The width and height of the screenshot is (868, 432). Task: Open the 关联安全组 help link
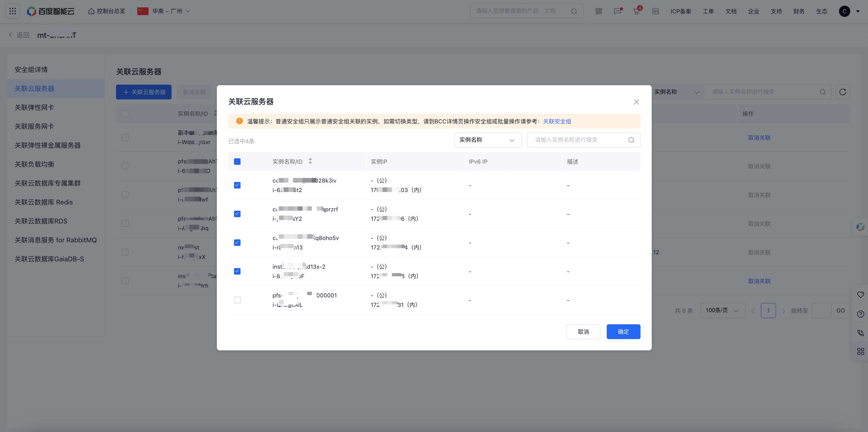[557, 121]
